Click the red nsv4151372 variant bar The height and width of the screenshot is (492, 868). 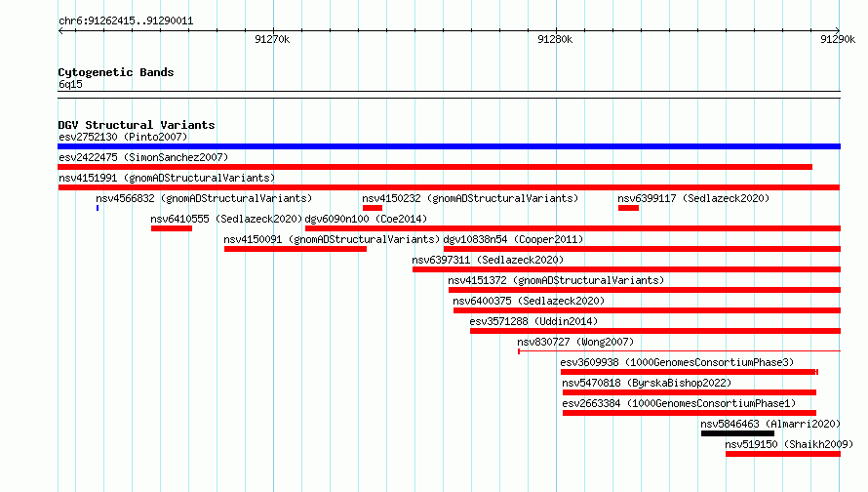[x=645, y=290]
